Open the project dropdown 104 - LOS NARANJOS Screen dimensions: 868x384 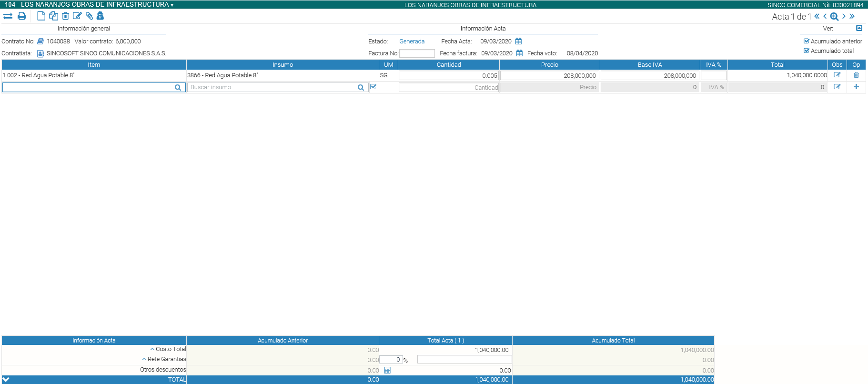89,4
